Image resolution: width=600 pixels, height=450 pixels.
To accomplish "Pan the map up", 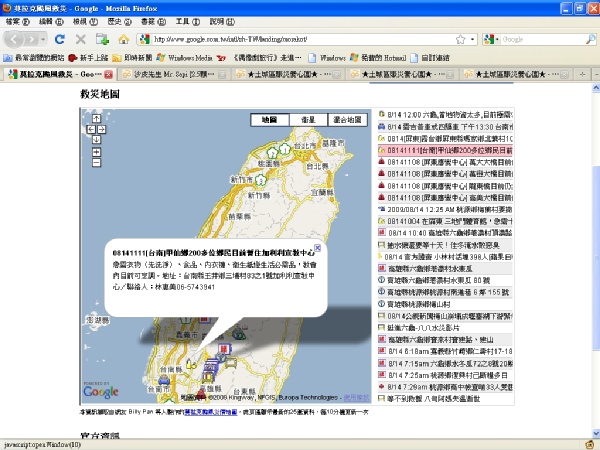I will coord(96,119).
